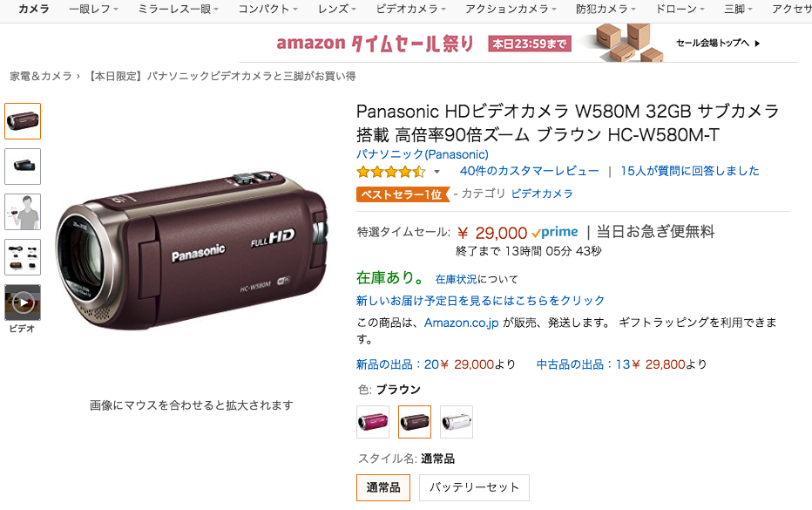Select the brown camera color swatch
The height and width of the screenshot is (510, 812).
coord(415,422)
